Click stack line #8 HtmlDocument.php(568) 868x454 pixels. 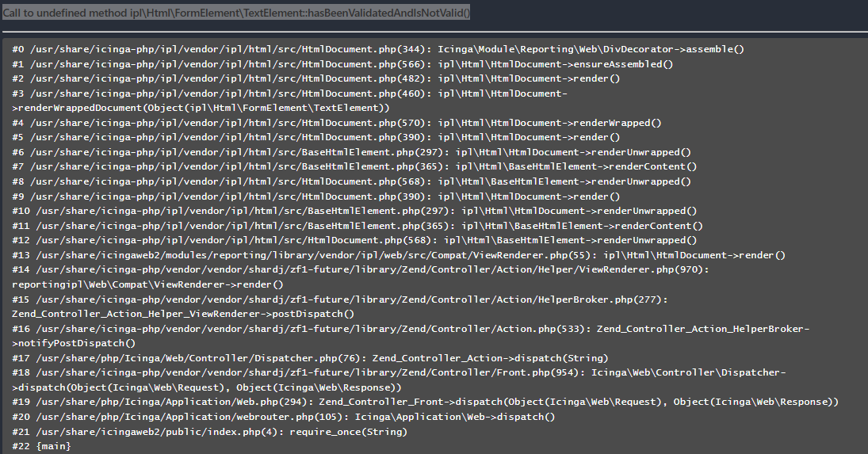pyautogui.click(x=351, y=181)
